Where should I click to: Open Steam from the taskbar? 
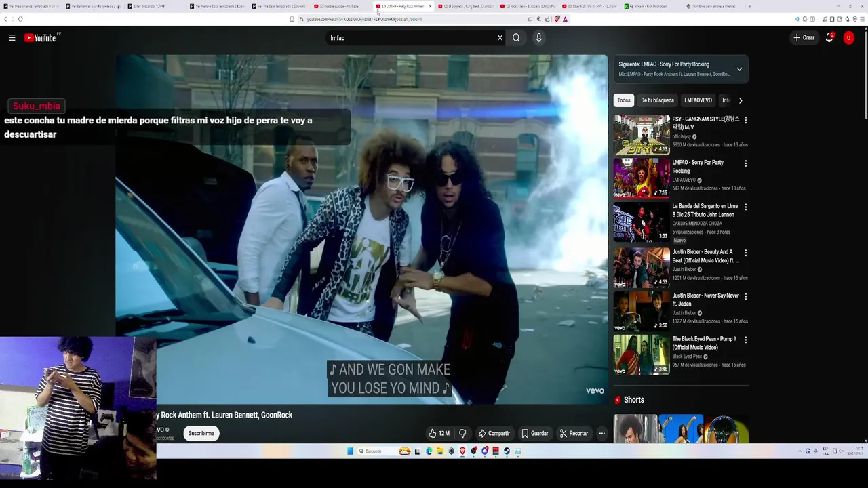[507, 451]
